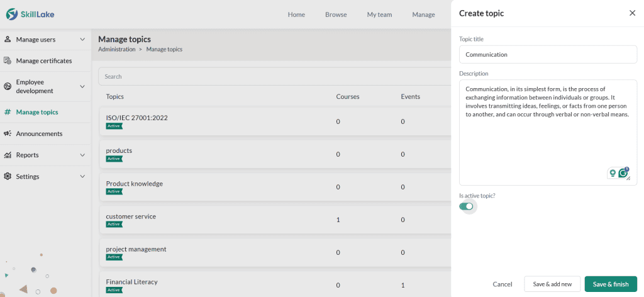Click the Employee development icon
644x297 pixels.
(x=8, y=86)
